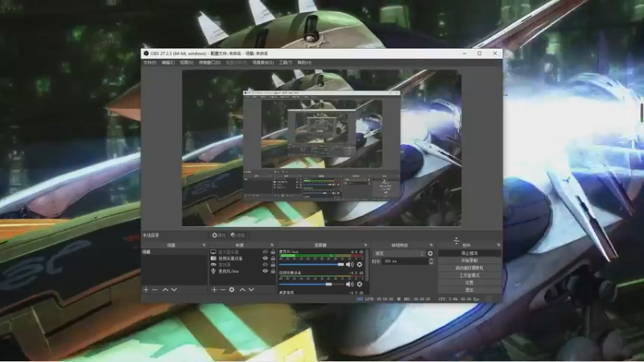Screen dimensions: 644x362
Task: Open 设置 in the controls panel
Action: click(469, 283)
